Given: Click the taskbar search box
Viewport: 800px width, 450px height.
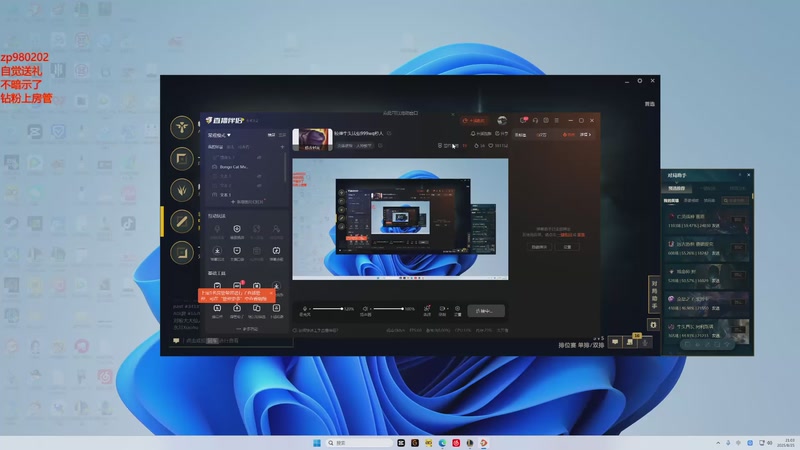Looking at the screenshot, I should pos(360,443).
